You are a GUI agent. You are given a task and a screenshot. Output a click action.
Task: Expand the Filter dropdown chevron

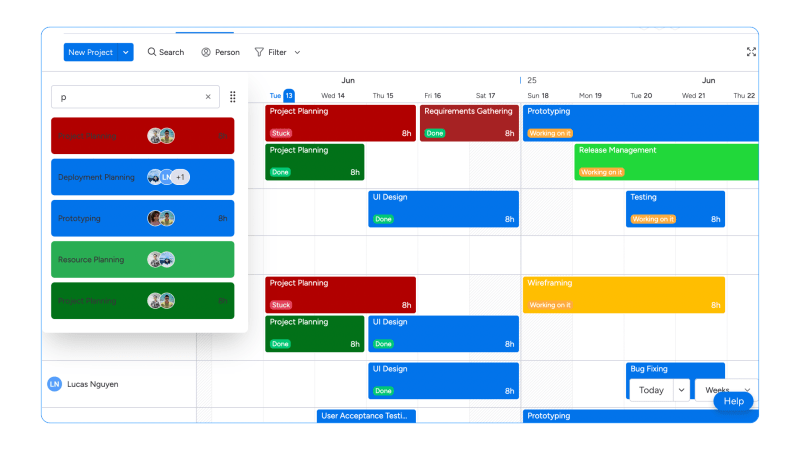click(x=297, y=52)
